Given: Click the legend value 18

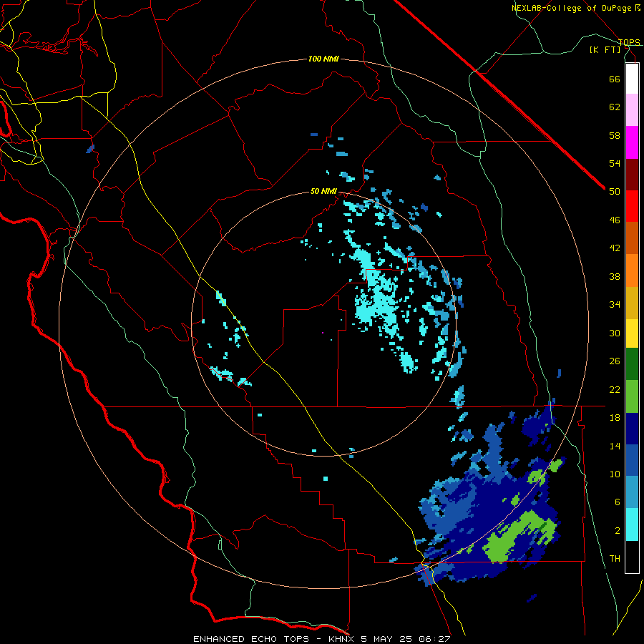Looking at the screenshot, I should point(615,418).
